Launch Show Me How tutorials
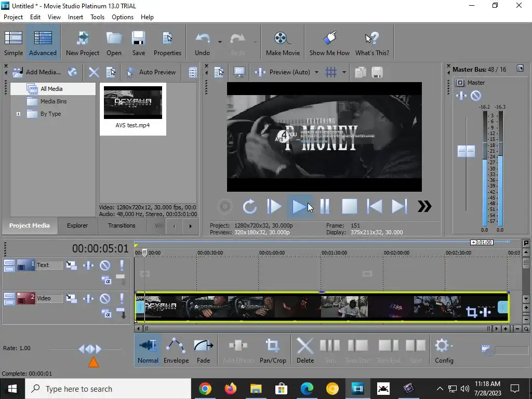 329,43
